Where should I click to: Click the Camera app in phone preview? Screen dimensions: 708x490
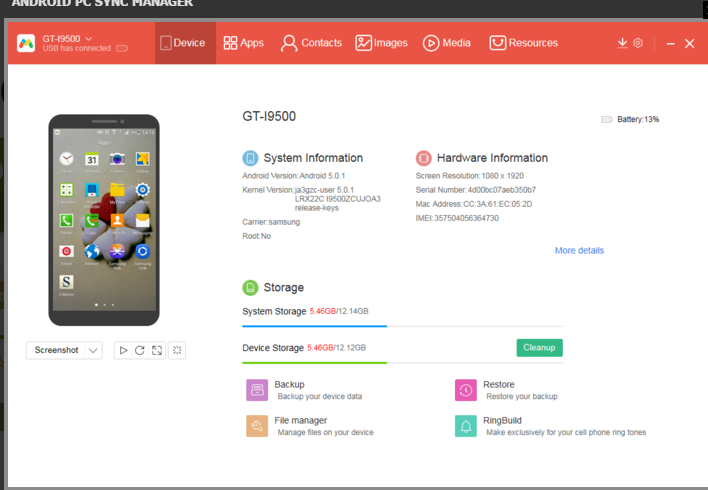coord(117,159)
